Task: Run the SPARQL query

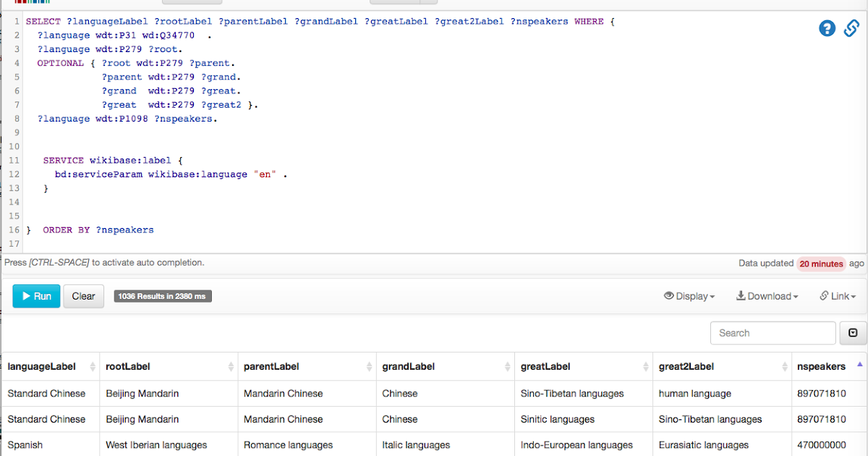Action: 36,296
